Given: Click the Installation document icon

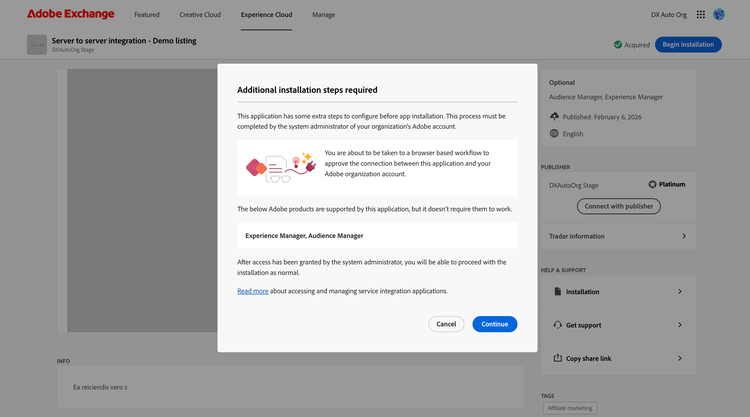Looking at the screenshot, I should click(x=558, y=291).
